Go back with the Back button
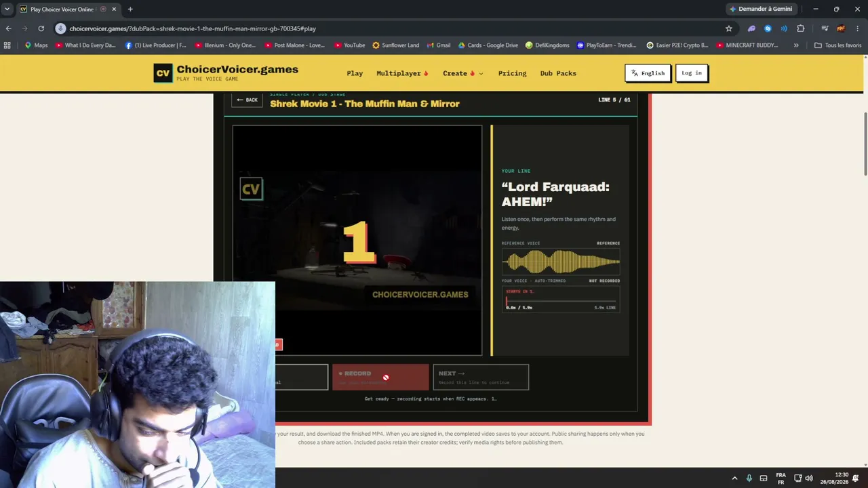The image size is (868, 488). coord(247,100)
